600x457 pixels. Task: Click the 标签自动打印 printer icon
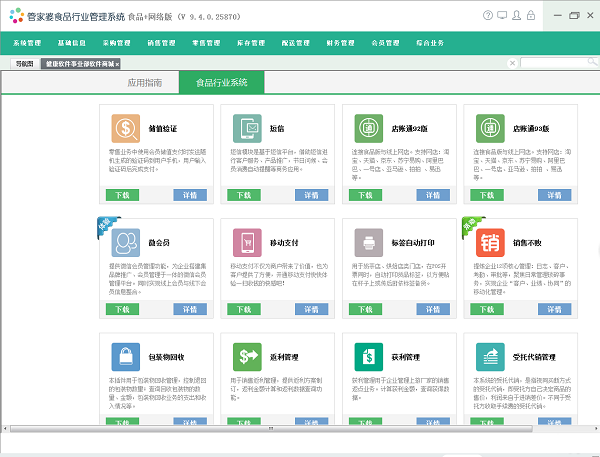pyautogui.click(x=369, y=243)
